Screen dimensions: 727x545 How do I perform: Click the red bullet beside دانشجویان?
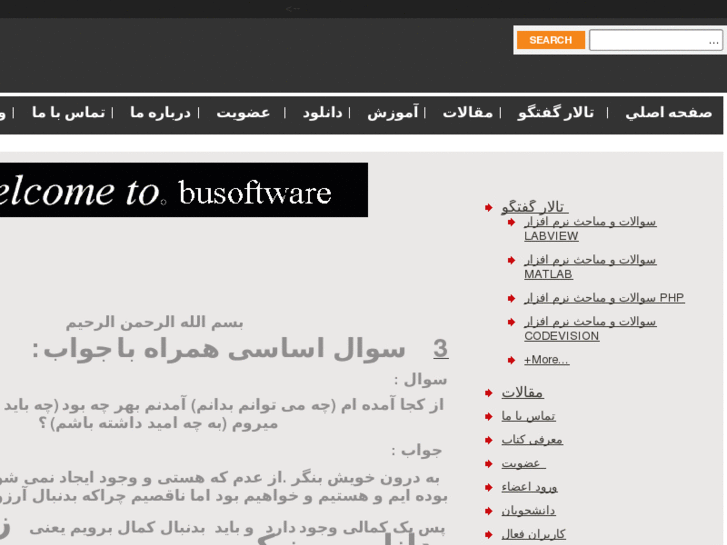(489, 511)
